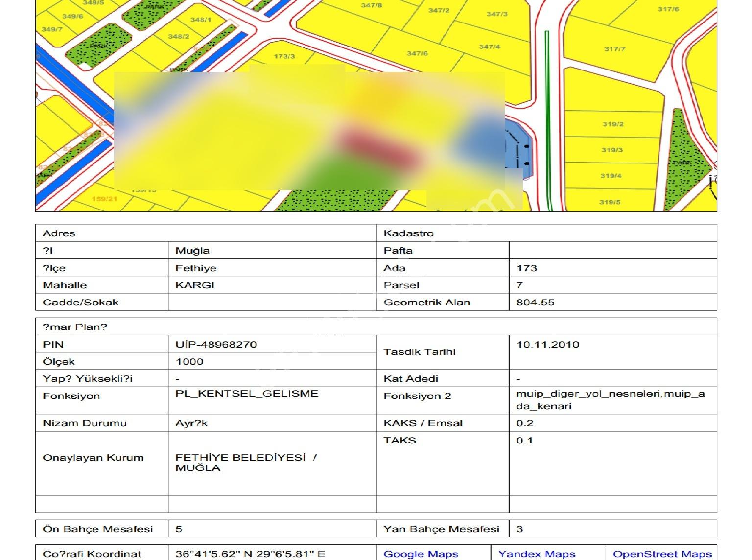Click parcel 347/4 on the map

(x=490, y=47)
